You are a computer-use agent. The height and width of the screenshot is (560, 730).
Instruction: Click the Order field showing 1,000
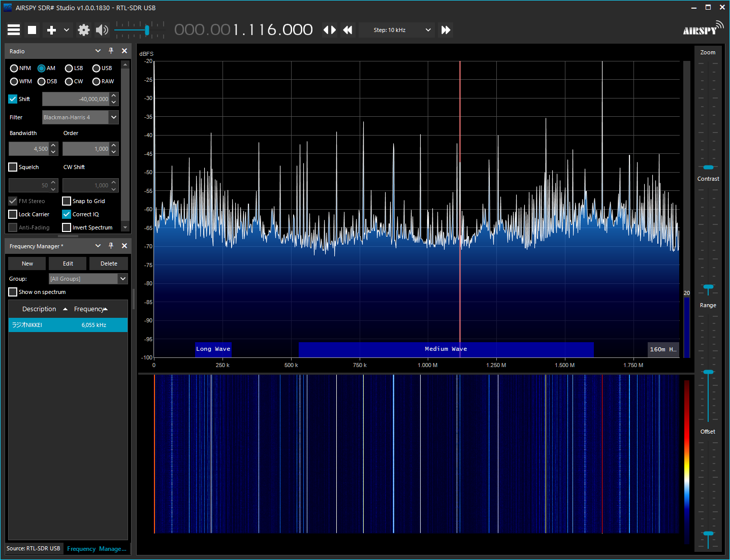tap(86, 149)
